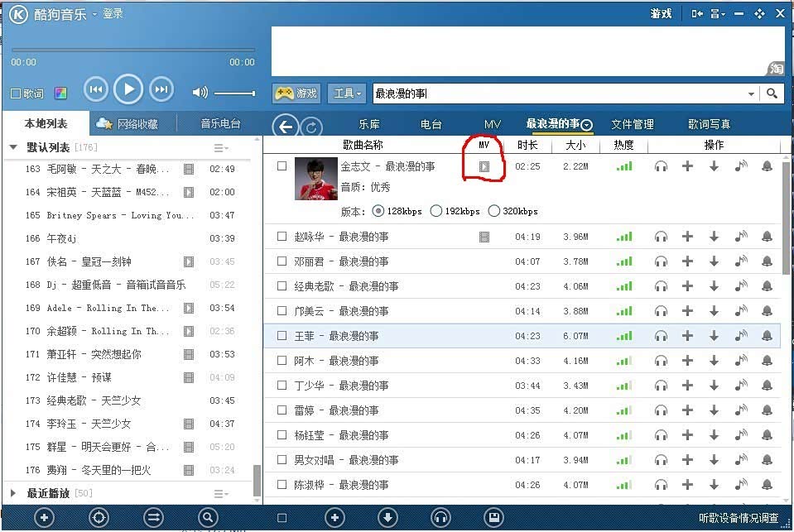
Task: Adjust the volume slider
Action: tap(235, 93)
